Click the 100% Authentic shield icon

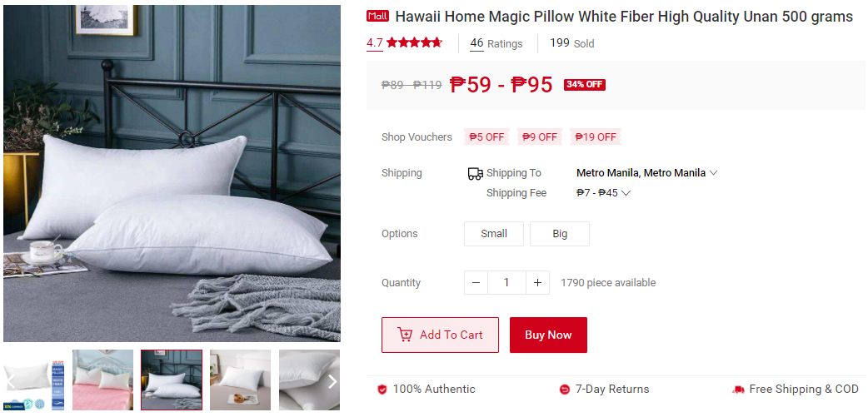point(382,390)
